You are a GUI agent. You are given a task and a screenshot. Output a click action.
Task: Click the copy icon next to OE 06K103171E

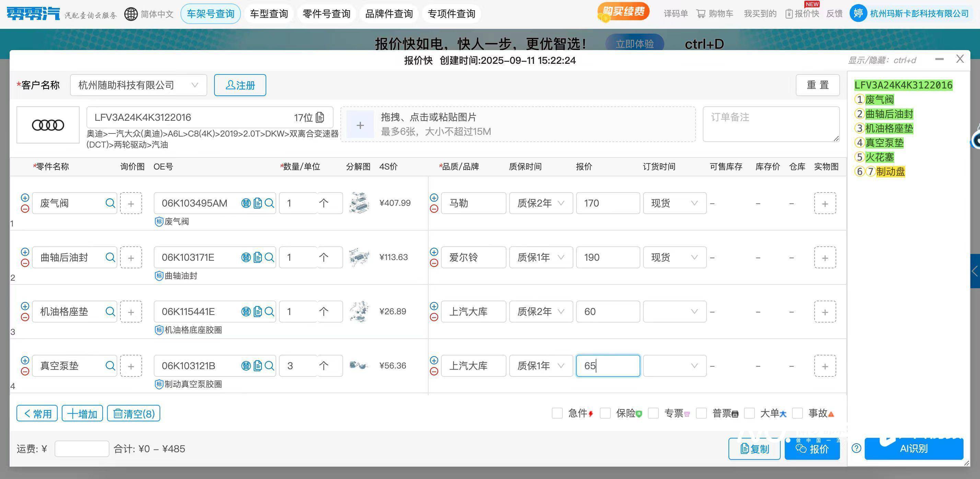tap(258, 258)
